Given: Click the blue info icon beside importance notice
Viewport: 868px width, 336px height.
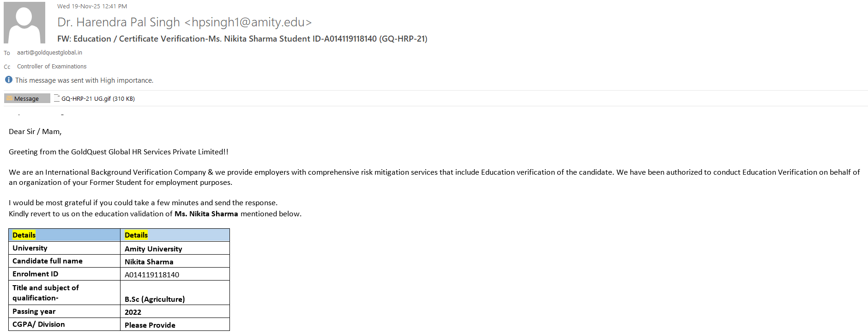Looking at the screenshot, I should click(9, 80).
